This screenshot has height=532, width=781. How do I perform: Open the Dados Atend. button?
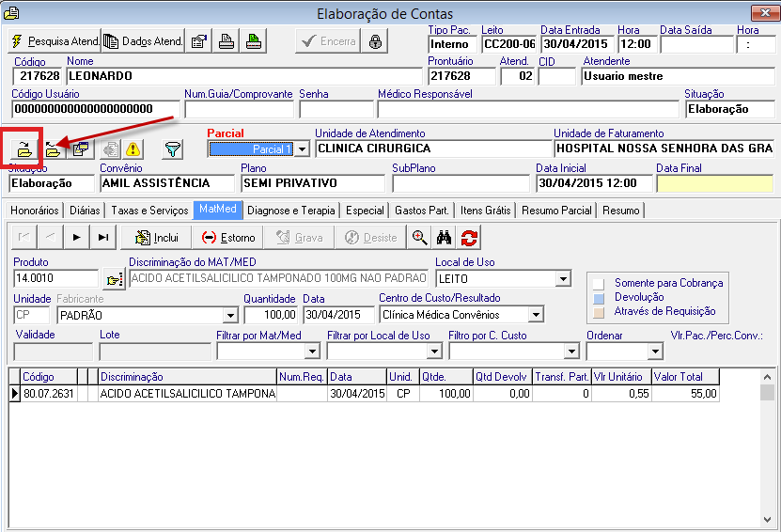tap(143, 41)
